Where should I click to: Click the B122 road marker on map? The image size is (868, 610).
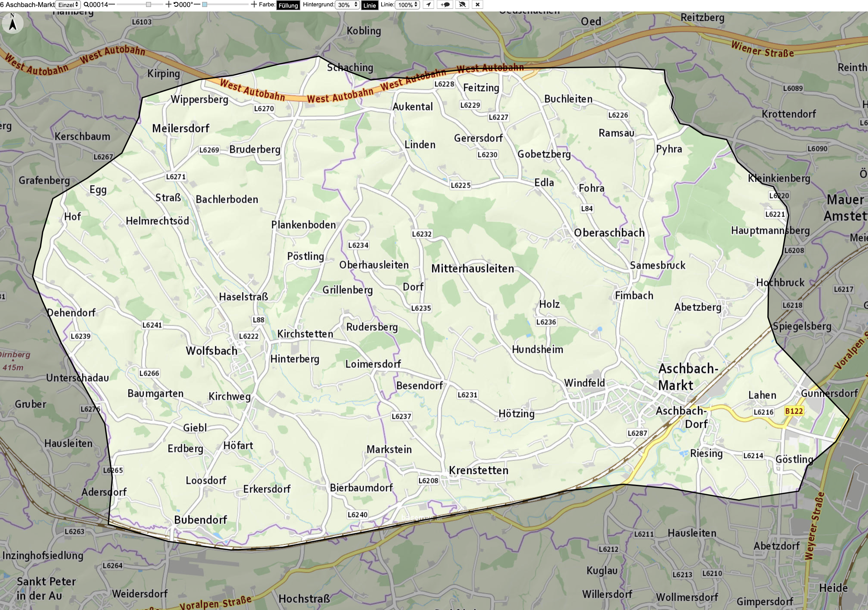tap(793, 411)
